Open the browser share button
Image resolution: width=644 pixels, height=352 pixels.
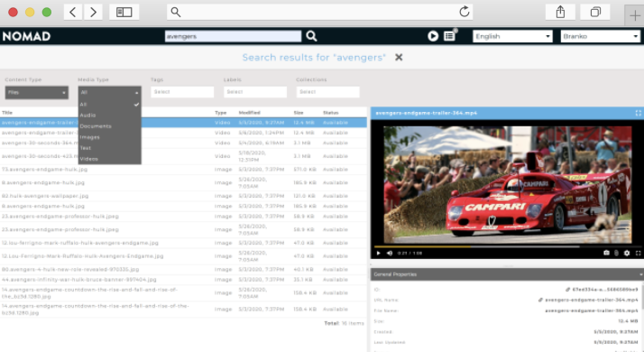click(560, 12)
